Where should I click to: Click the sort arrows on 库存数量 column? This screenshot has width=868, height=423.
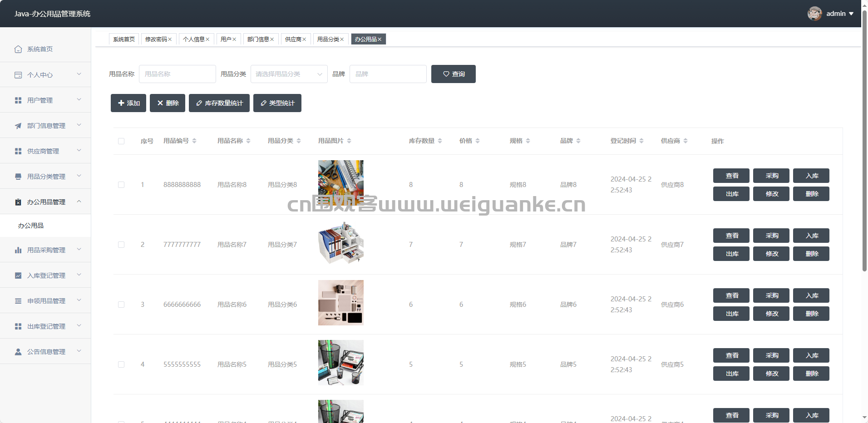[440, 141]
